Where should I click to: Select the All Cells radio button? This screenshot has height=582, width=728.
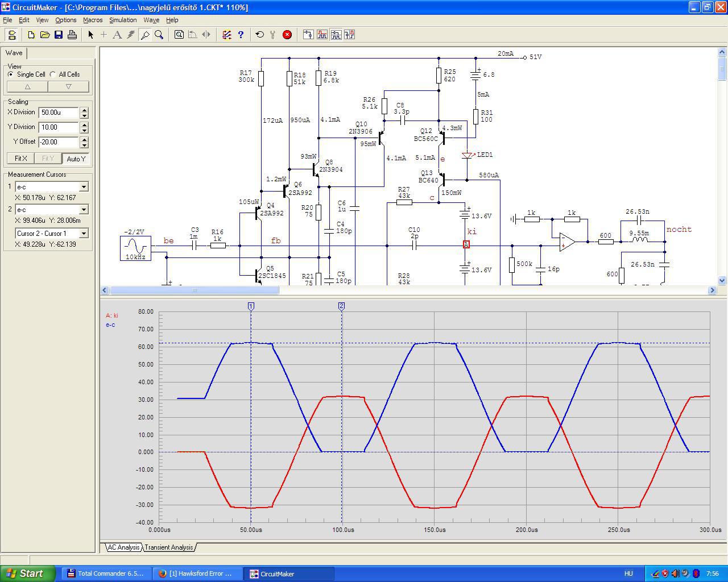point(53,74)
